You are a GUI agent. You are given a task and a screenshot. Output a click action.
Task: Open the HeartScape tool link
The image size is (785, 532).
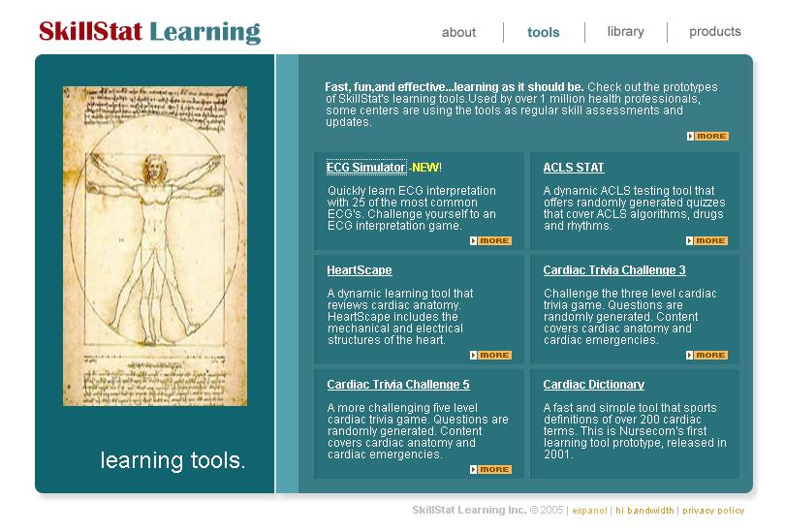[x=359, y=269]
